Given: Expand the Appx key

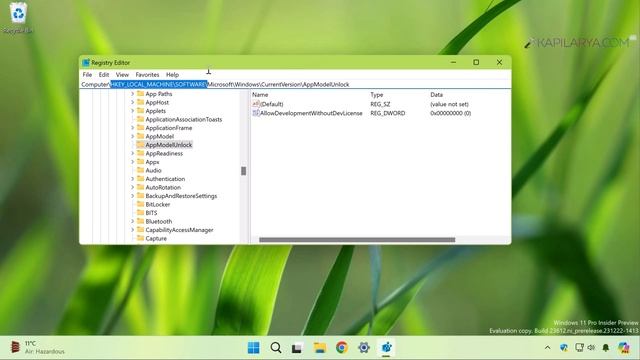Looking at the screenshot, I should point(133,162).
